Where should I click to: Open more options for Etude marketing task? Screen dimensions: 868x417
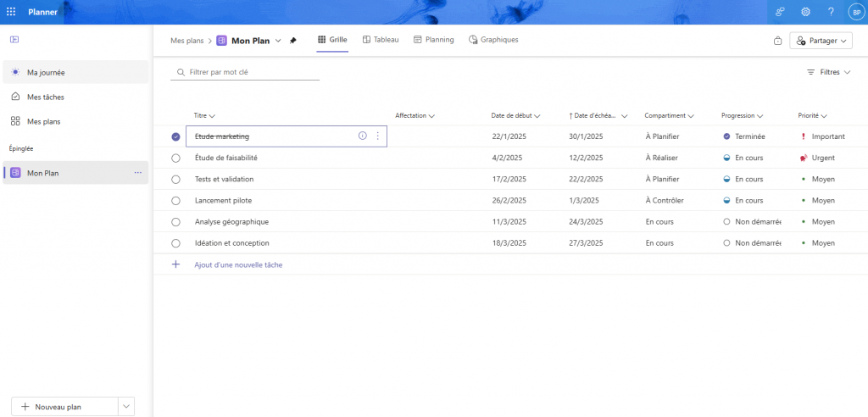click(377, 136)
